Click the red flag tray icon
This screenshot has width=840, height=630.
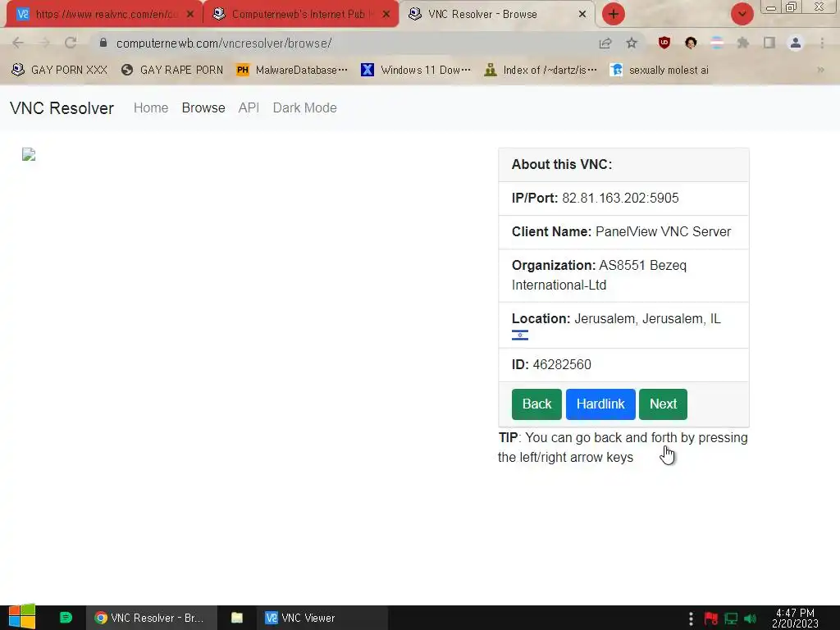711,619
